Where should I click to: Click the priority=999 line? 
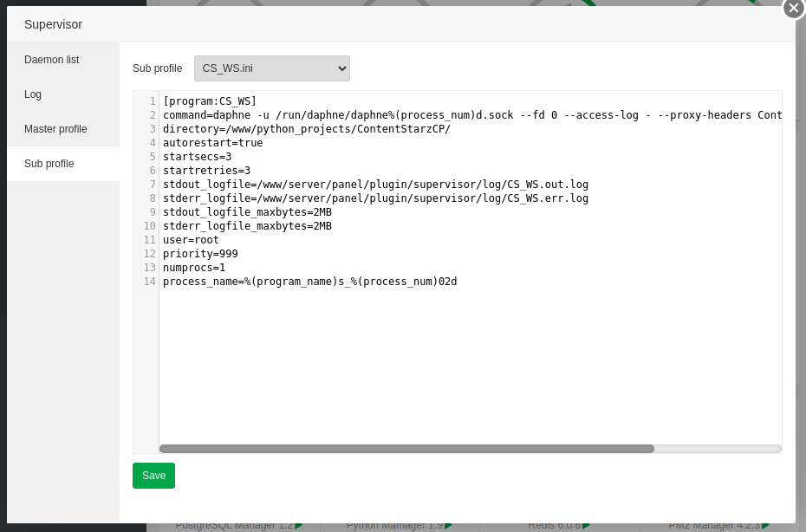click(x=200, y=254)
